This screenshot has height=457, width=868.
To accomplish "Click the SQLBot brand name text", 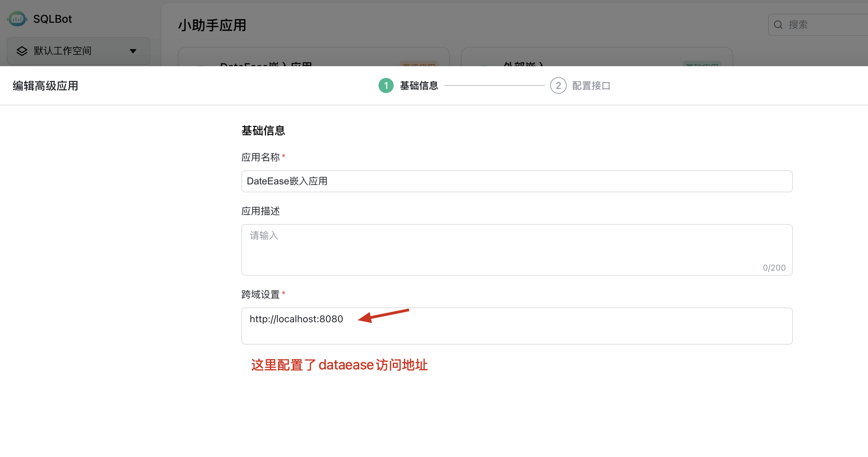I will [x=52, y=19].
